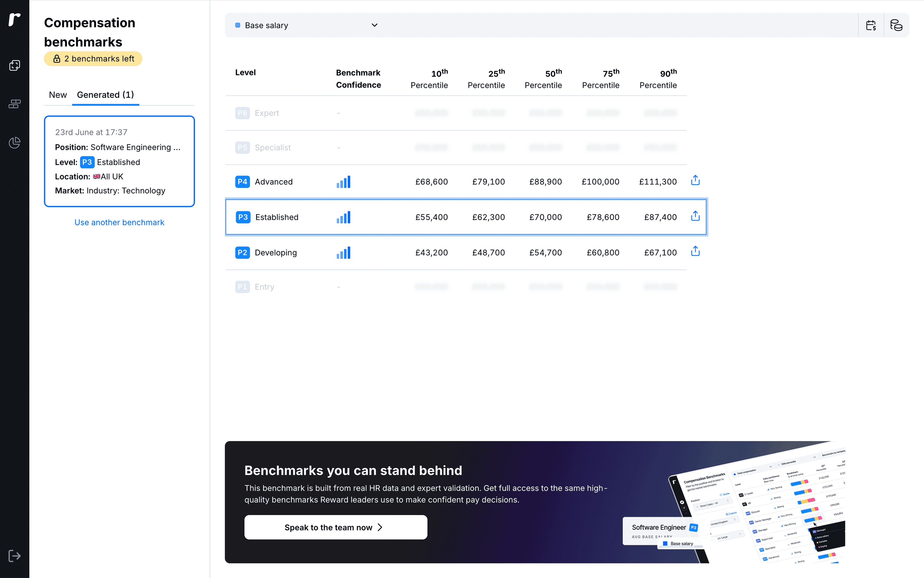The image size is (924, 578).
Task: Select the 23rd June benchmark card
Action: point(119,161)
